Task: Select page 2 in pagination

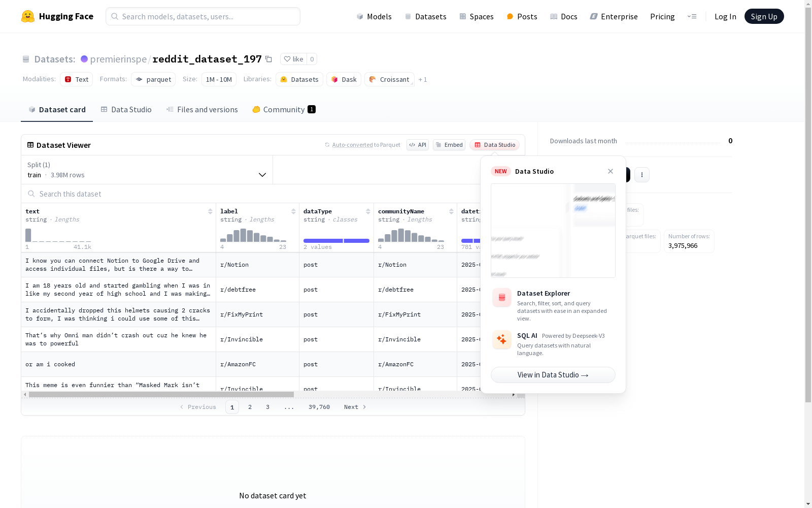Action: 250,407
